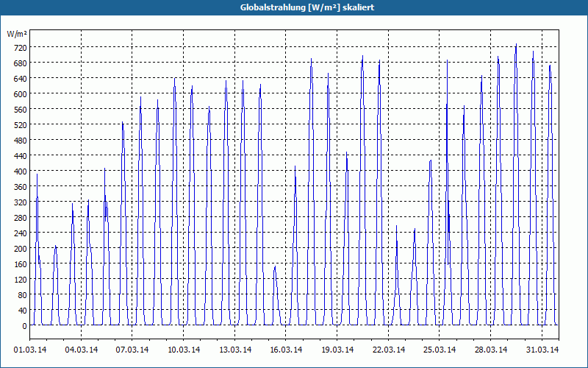Click the y-axis value 320
The height and width of the screenshot is (368, 588).
(21, 202)
